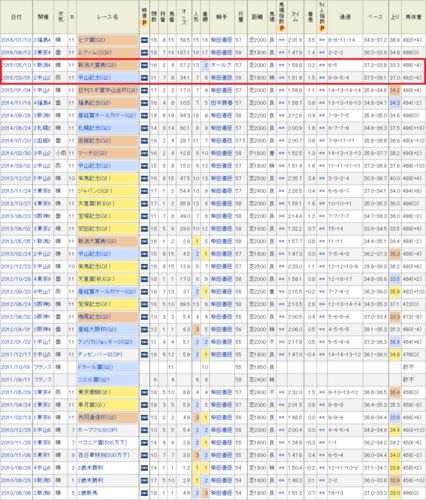The width and height of the screenshot is (426, 500).
Task: Play race video for 2013/11/24 ジャパンC row
Action: (x=144, y=191)
